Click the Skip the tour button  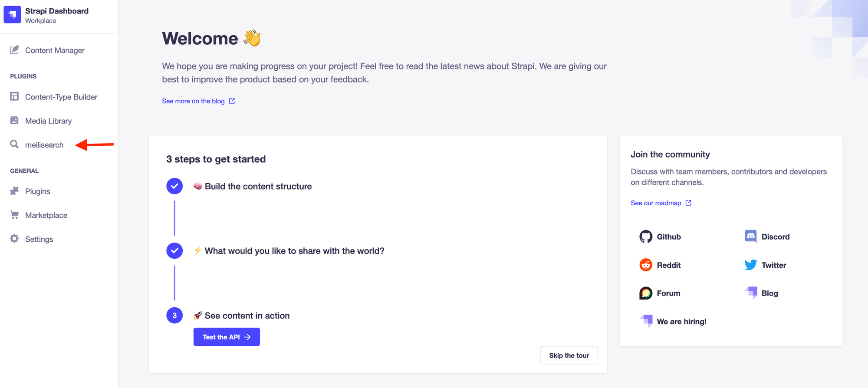tap(569, 355)
